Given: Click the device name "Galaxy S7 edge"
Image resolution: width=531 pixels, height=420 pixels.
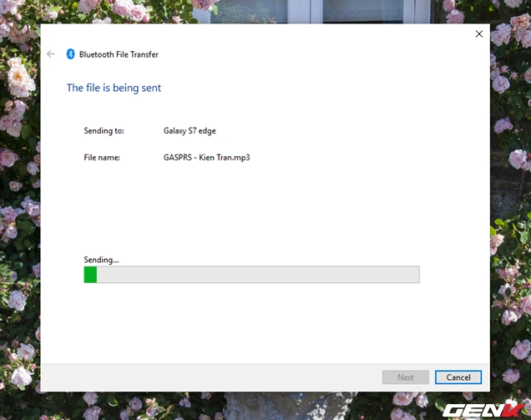Looking at the screenshot, I should click(190, 131).
